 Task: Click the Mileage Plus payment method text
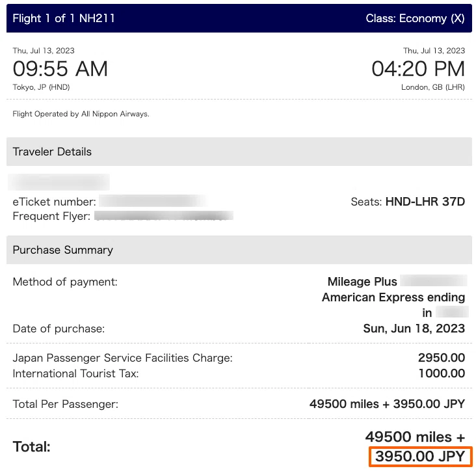362,282
